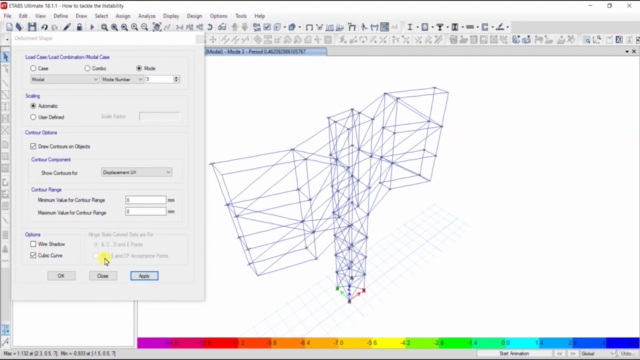Enable the Wire Shadow checkbox
The image size is (640, 360).
coord(33,244)
